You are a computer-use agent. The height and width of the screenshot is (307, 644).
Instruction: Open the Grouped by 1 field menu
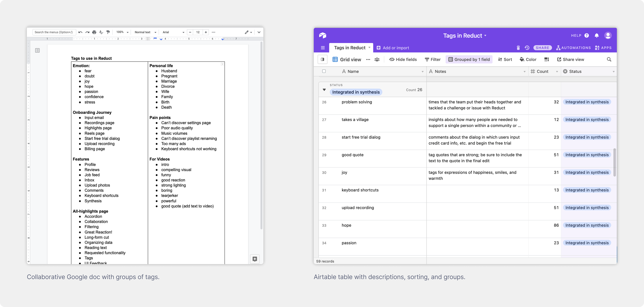point(469,59)
